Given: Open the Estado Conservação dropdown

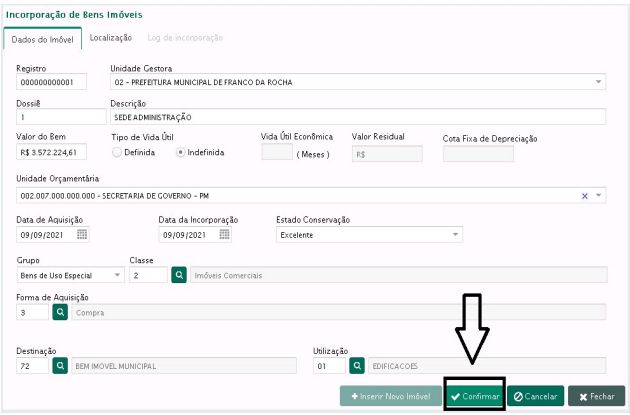Looking at the screenshot, I should coord(455,235).
